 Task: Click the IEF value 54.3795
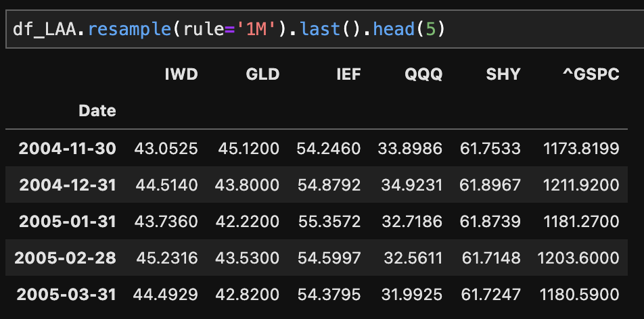pyautogui.click(x=329, y=295)
